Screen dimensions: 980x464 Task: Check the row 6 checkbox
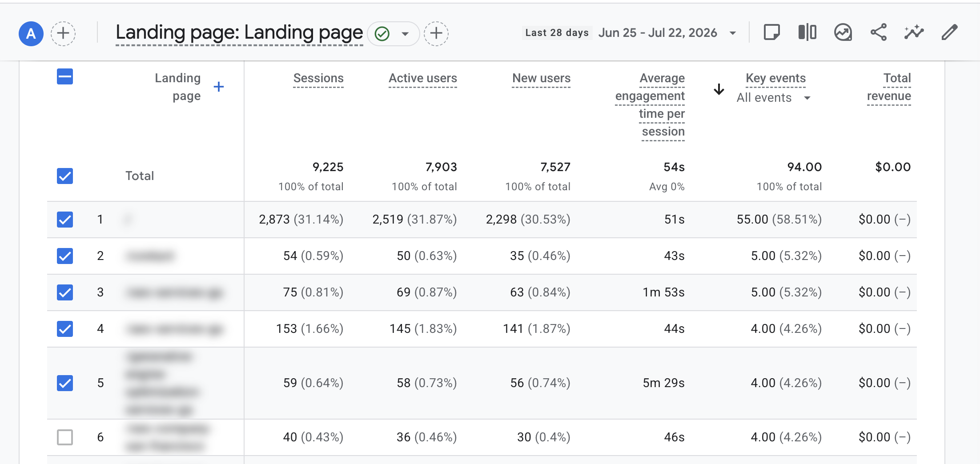[x=65, y=437]
